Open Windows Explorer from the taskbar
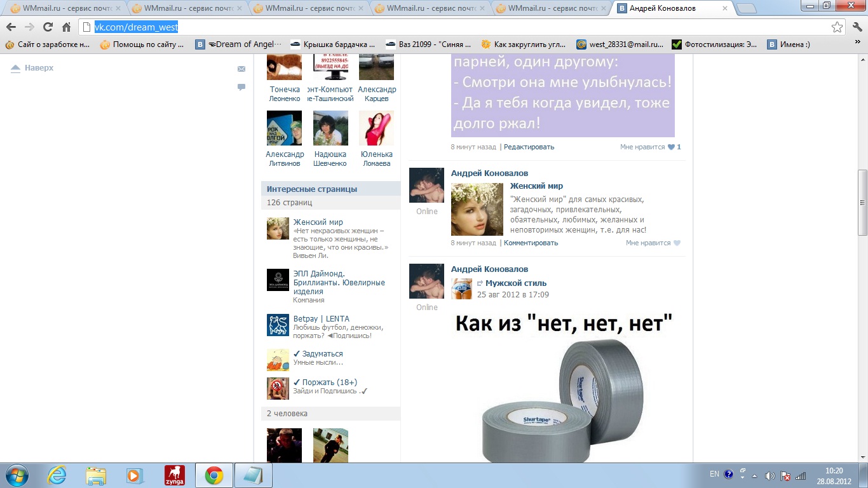 point(96,475)
